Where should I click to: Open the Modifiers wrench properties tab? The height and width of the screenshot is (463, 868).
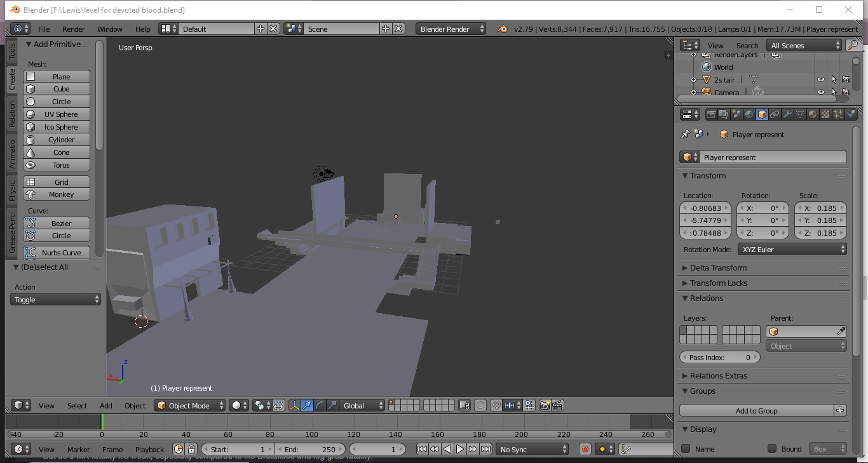(787, 114)
